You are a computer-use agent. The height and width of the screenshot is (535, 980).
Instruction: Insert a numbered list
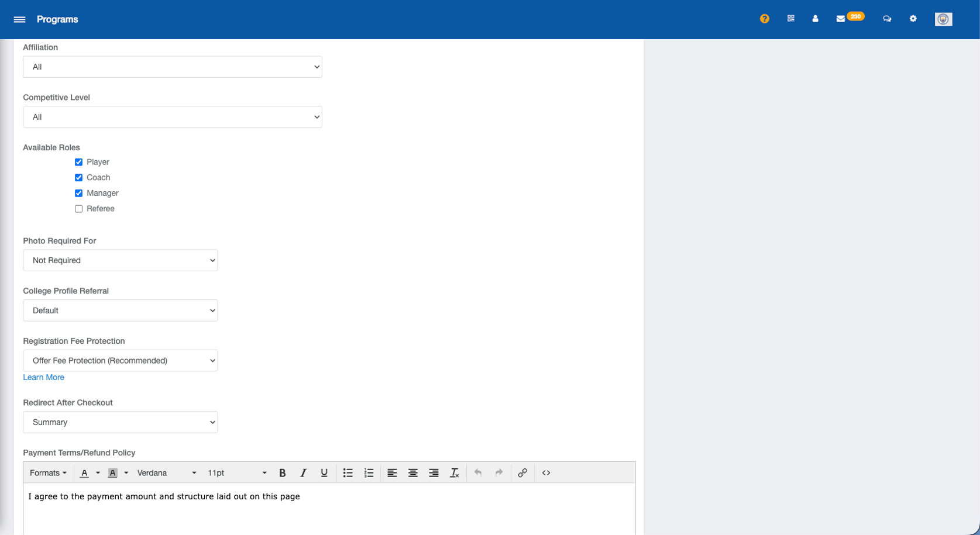(369, 473)
